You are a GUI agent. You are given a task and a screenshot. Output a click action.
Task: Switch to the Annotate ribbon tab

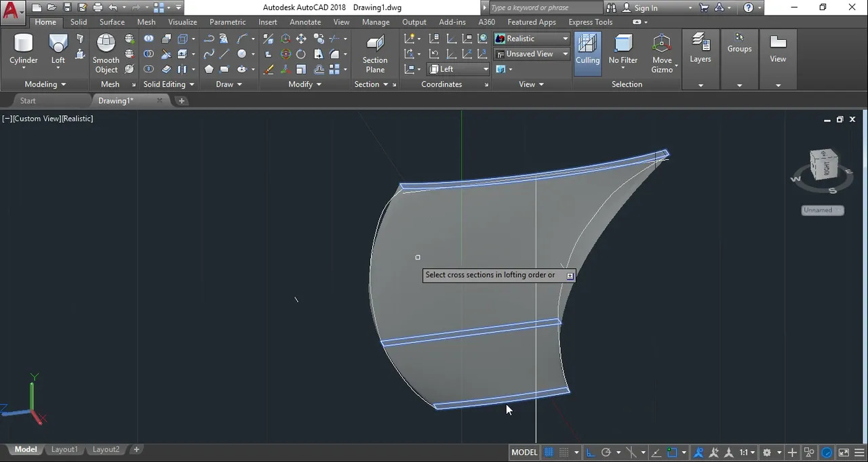[x=305, y=22]
